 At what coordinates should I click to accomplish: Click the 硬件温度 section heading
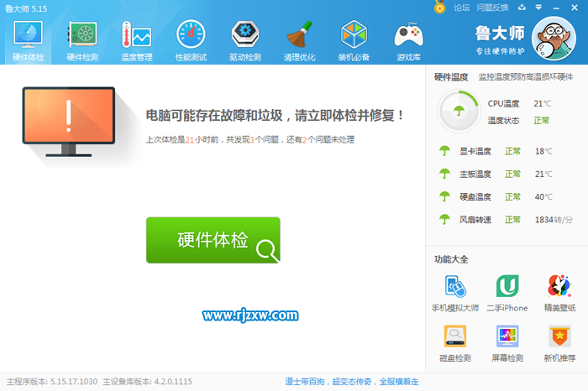pos(451,77)
